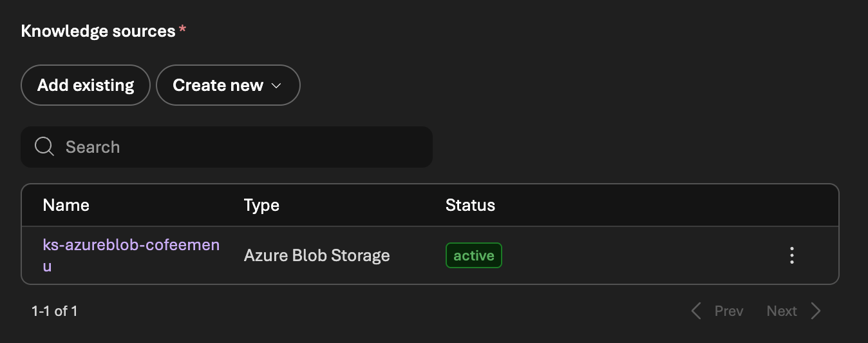868x343 pixels.
Task: Focus the Search input field
Action: [x=245, y=147]
